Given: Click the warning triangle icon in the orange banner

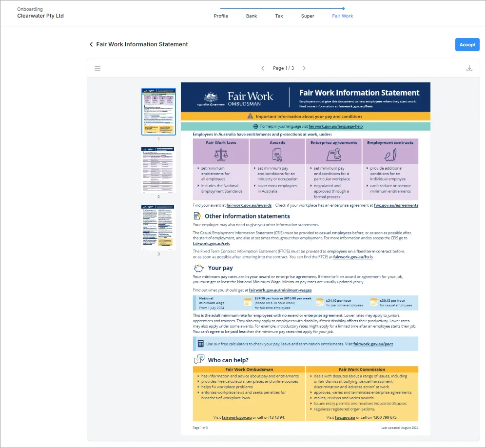Looking at the screenshot, I should click(250, 116).
